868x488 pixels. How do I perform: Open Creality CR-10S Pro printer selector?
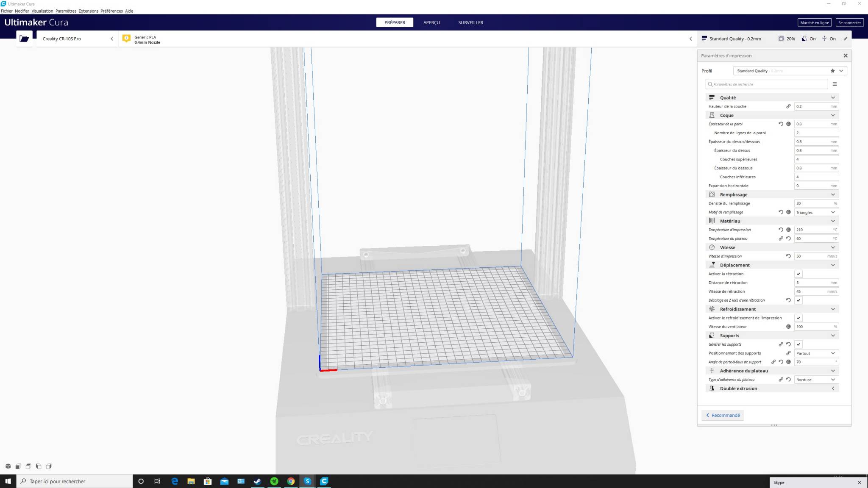(x=77, y=39)
